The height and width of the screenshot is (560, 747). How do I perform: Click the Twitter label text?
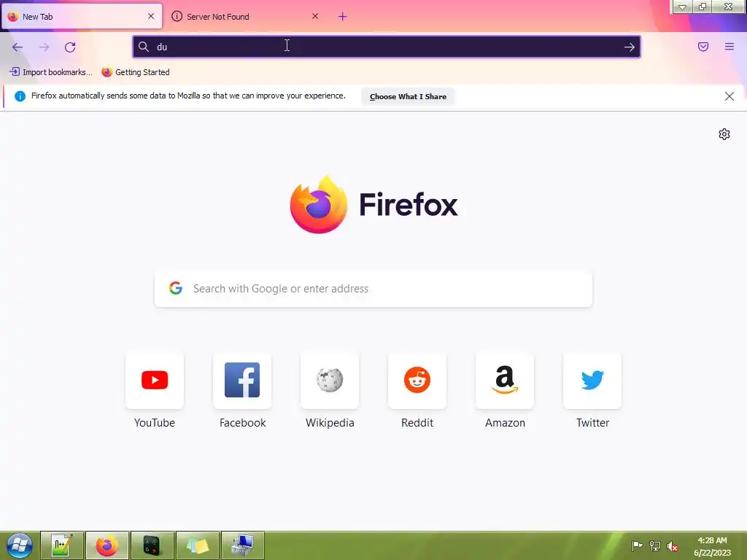(x=592, y=422)
